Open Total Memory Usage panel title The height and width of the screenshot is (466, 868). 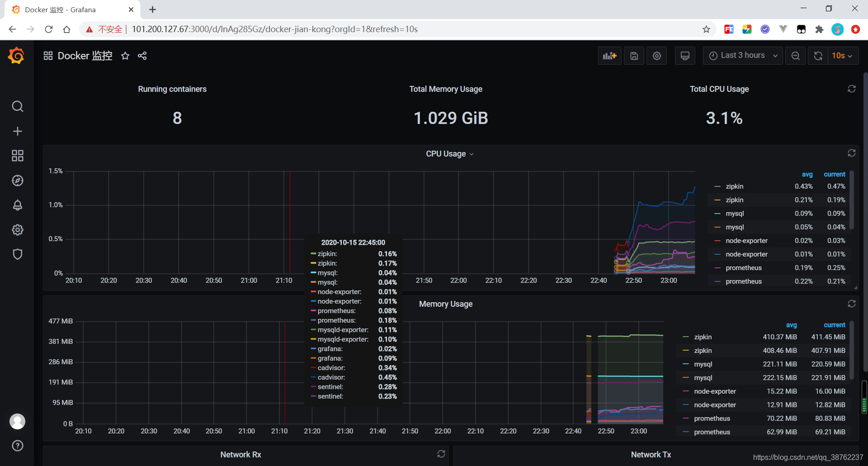[x=446, y=89]
